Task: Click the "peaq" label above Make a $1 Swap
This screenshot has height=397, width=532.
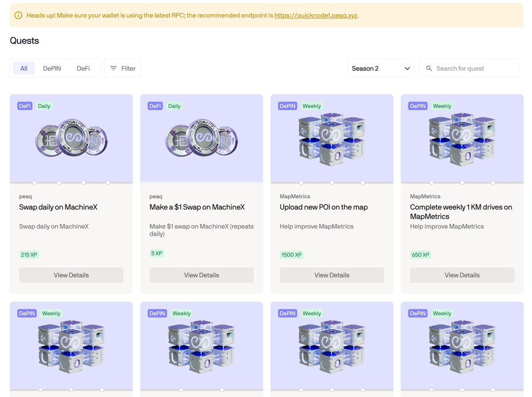Action: (x=156, y=197)
